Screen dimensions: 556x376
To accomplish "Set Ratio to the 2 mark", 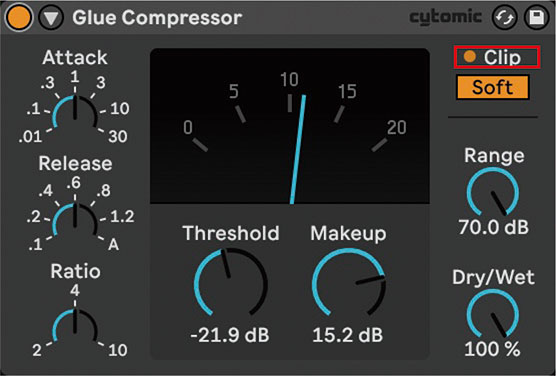I will click(37, 350).
